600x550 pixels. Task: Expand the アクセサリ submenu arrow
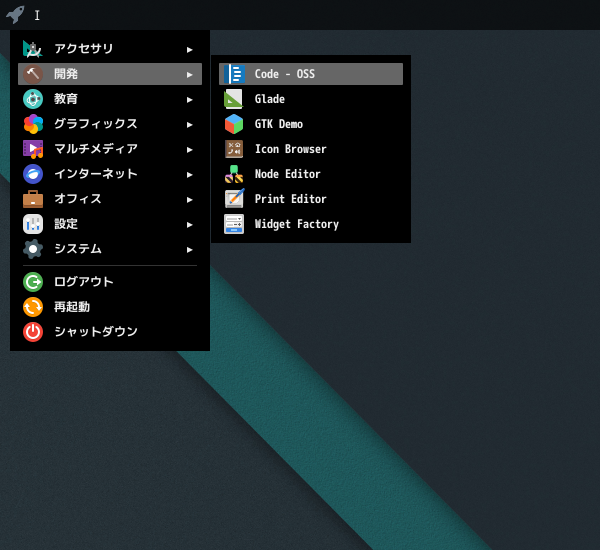pyautogui.click(x=189, y=49)
